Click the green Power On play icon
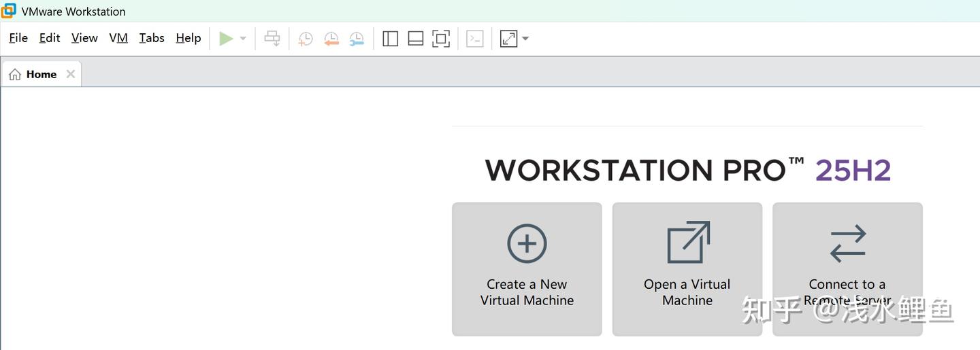 coord(226,39)
